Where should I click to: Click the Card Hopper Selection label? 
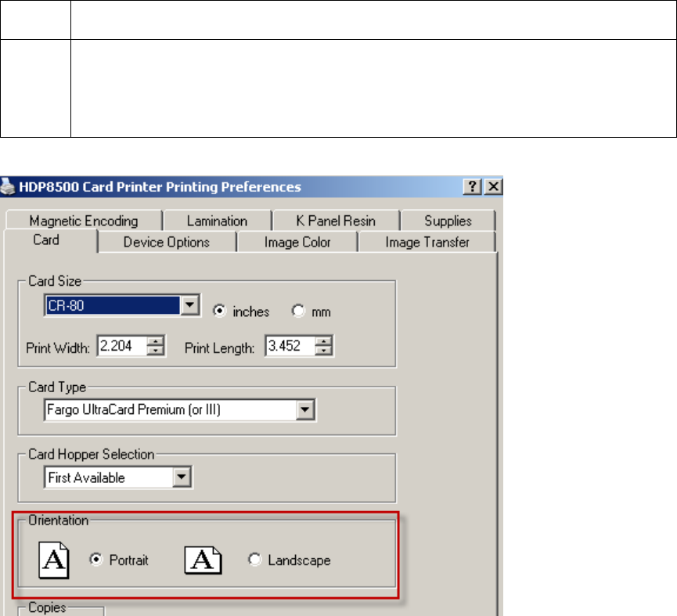[x=92, y=454]
